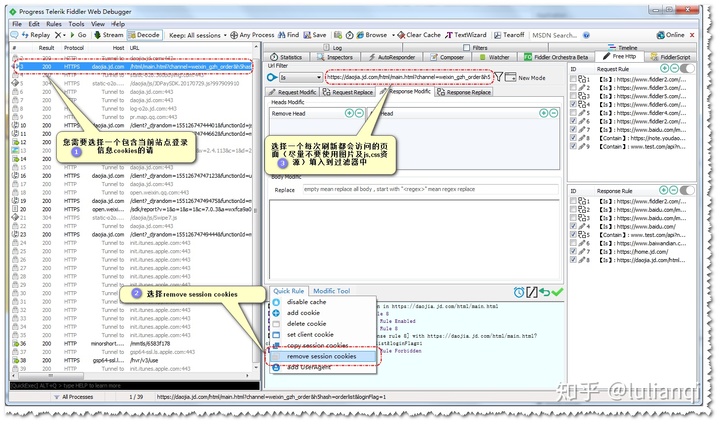
Task: Click the blue help icon beside MSDN Search
Action: pos(586,35)
